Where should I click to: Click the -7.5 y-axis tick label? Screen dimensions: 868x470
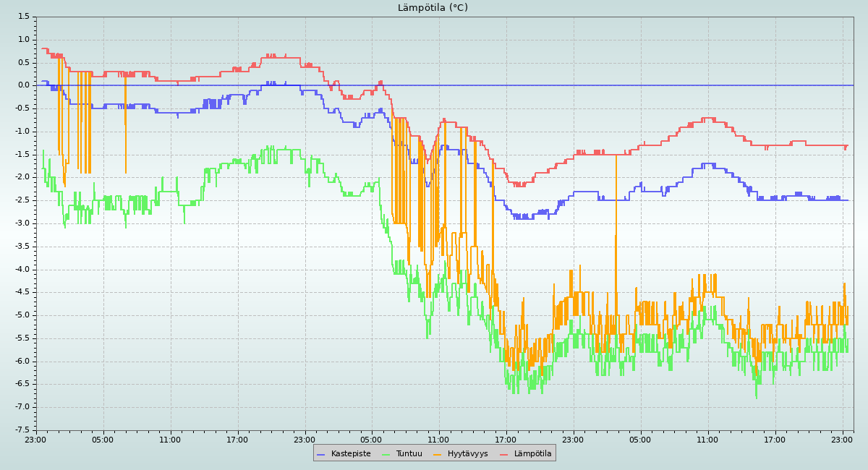(x=22, y=430)
